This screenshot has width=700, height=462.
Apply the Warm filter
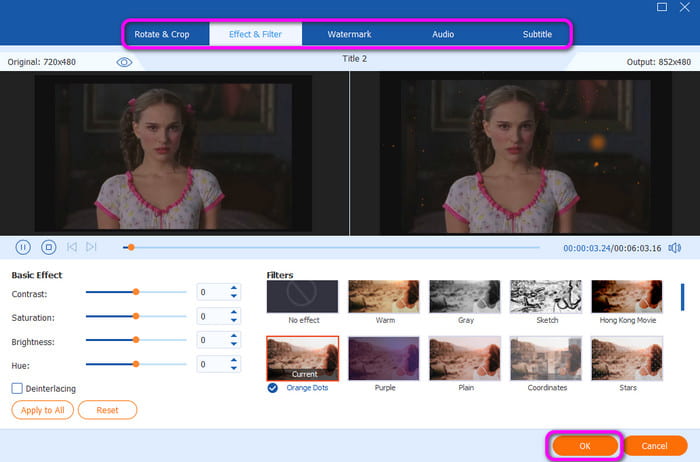[384, 296]
